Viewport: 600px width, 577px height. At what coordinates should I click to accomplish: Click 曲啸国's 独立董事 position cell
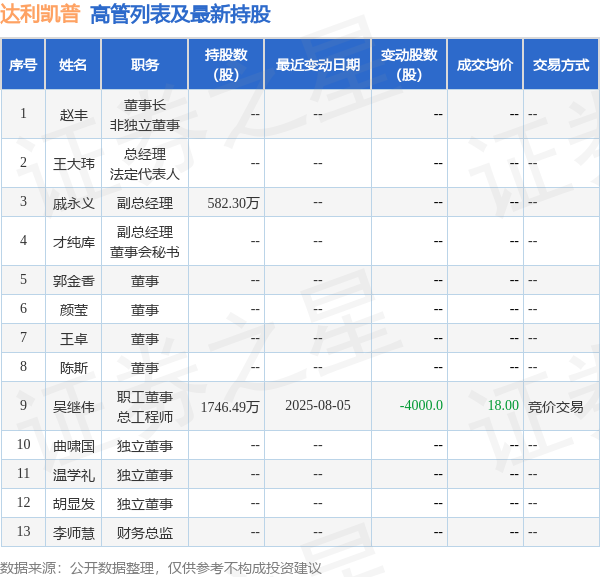click(x=145, y=446)
